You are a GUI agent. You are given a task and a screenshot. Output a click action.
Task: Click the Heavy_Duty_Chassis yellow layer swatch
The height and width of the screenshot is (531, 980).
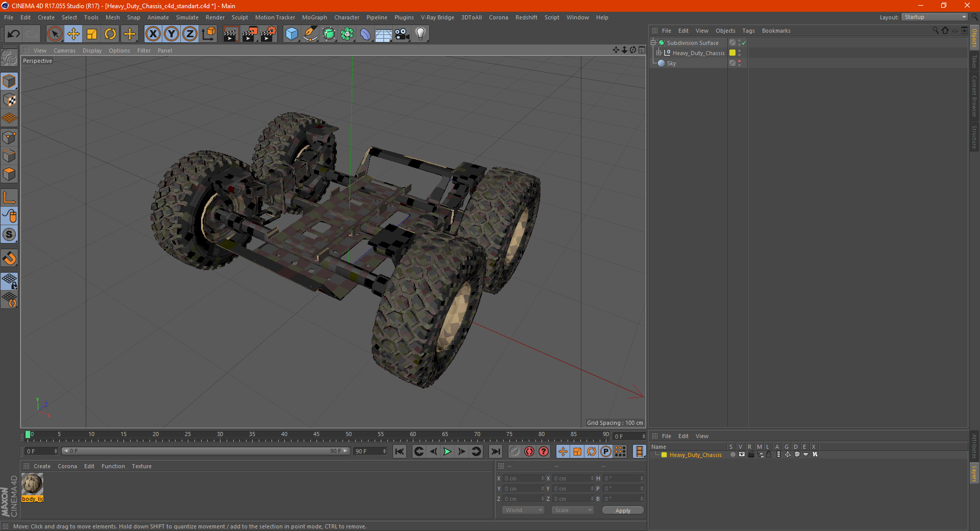(x=732, y=53)
